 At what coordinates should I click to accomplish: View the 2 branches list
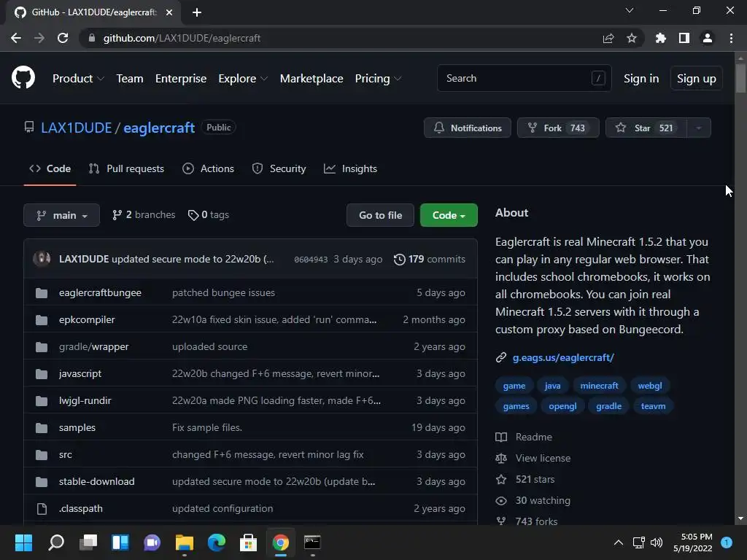pyautogui.click(x=144, y=215)
